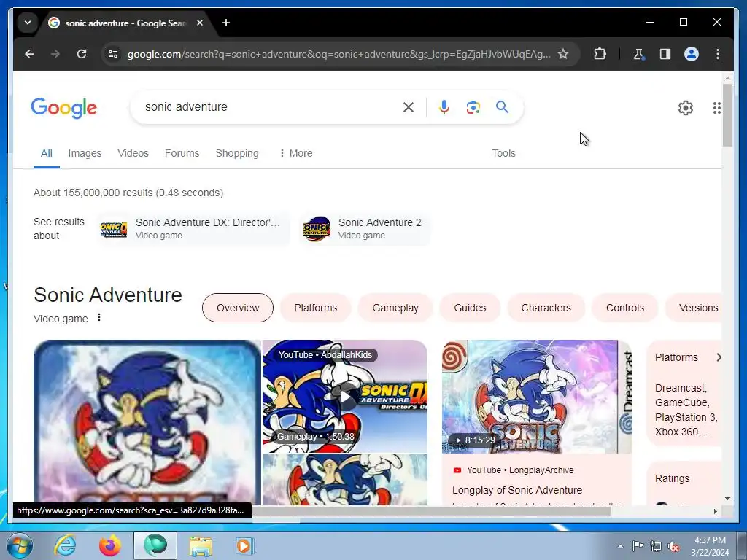Open search Tools
This screenshot has width=747, height=560.
[503, 153]
